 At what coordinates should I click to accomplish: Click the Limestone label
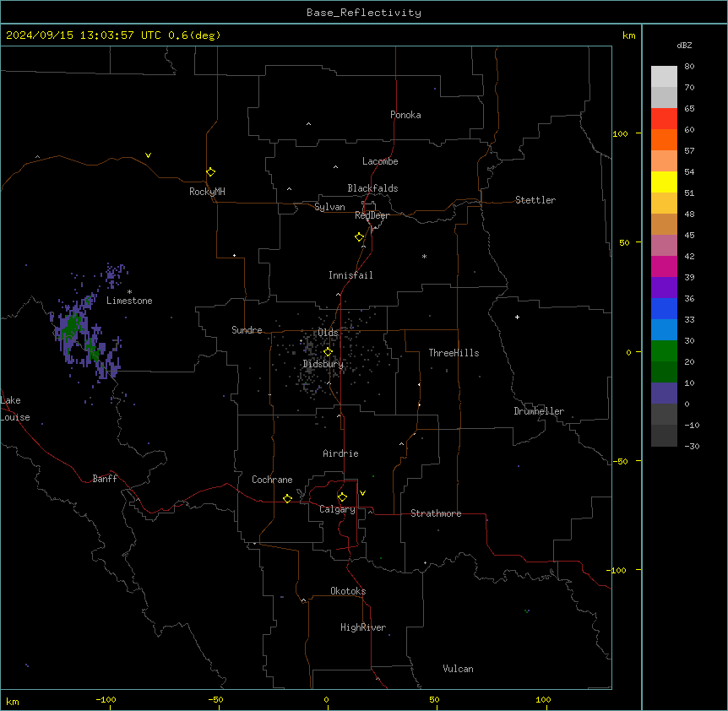coord(129,301)
